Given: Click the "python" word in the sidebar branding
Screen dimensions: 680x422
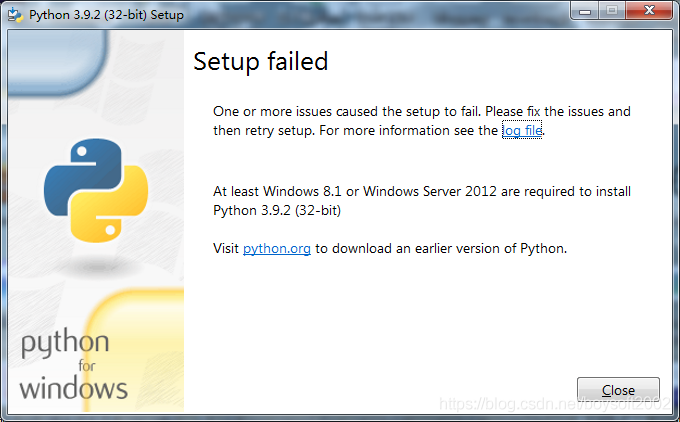Looking at the screenshot, I should pos(65,345).
